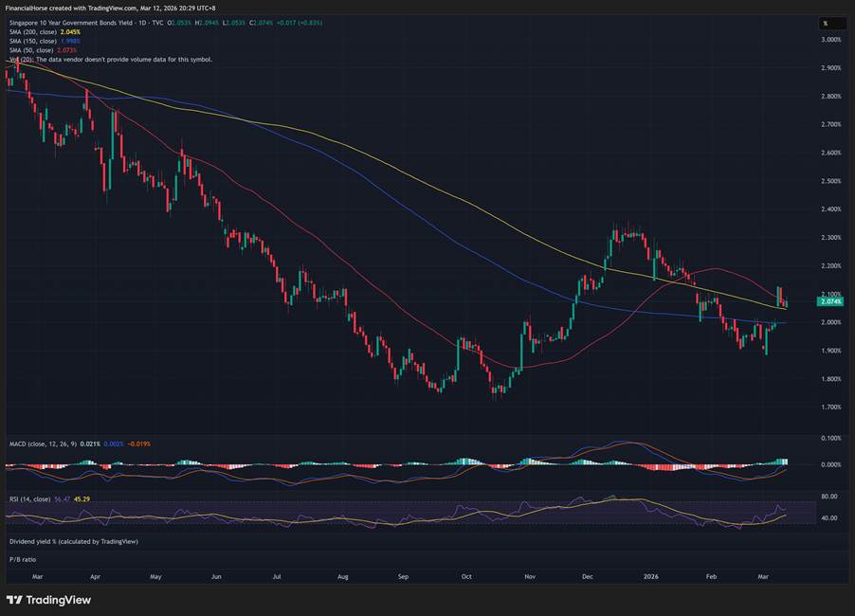Click the MACD 0.100% scale label
The image size is (855, 616).
point(831,439)
